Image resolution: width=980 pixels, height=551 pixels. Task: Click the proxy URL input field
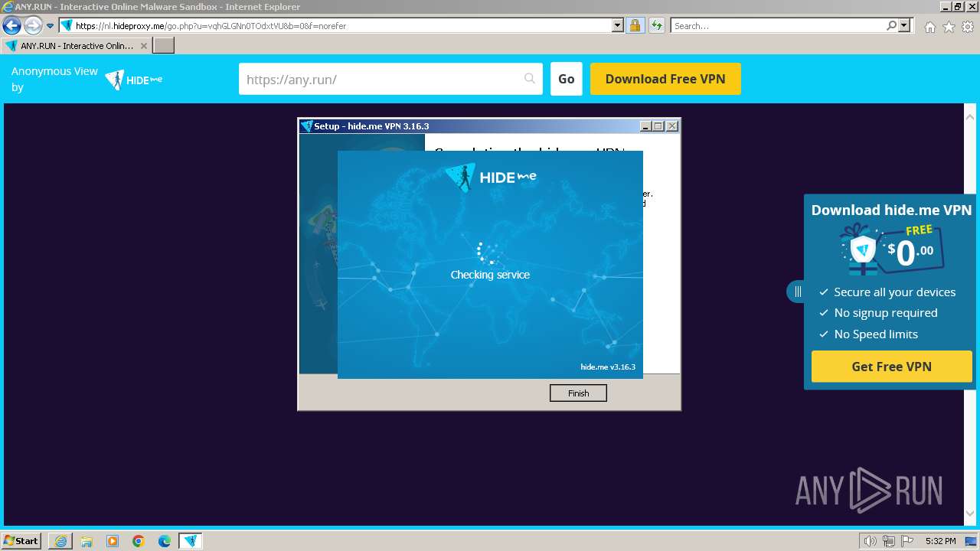click(390, 79)
